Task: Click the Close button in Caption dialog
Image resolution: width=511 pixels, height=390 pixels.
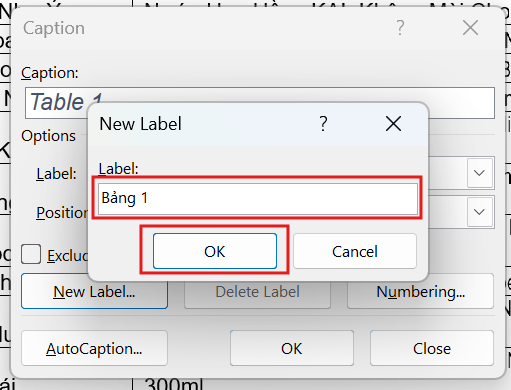Action: coord(432,348)
